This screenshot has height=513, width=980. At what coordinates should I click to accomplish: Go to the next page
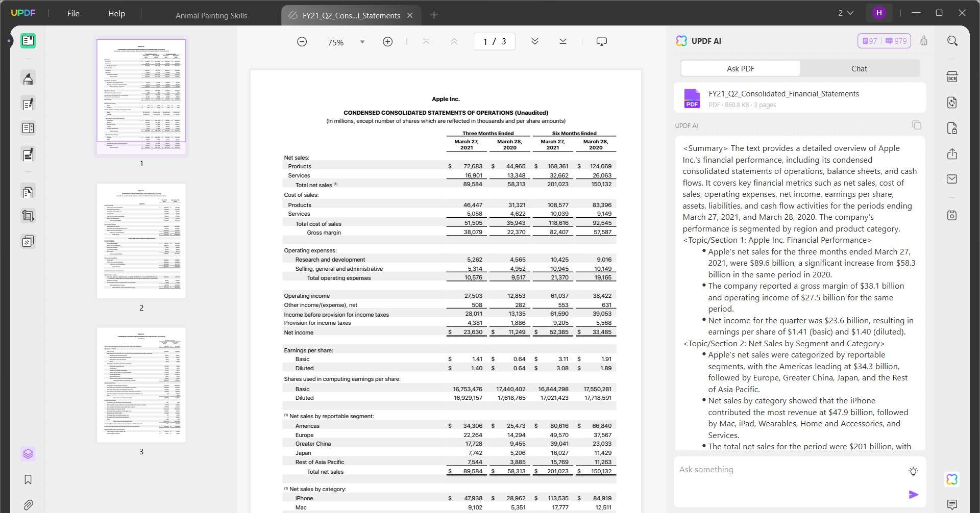point(535,41)
